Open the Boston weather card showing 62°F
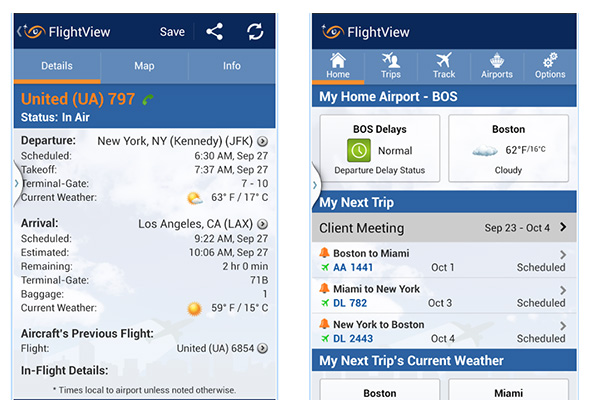The image size is (600, 400). 508,149
